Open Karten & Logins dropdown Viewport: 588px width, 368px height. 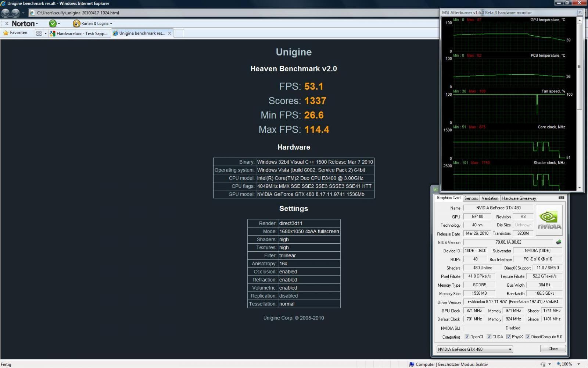point(97,24)
